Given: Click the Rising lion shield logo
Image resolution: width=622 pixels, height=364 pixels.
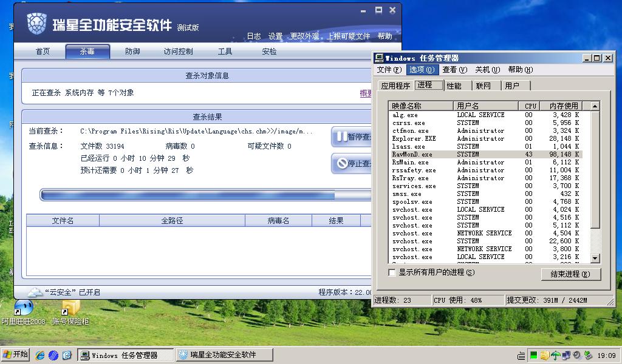Looking at the screenshot, I should tap(37, 24).
